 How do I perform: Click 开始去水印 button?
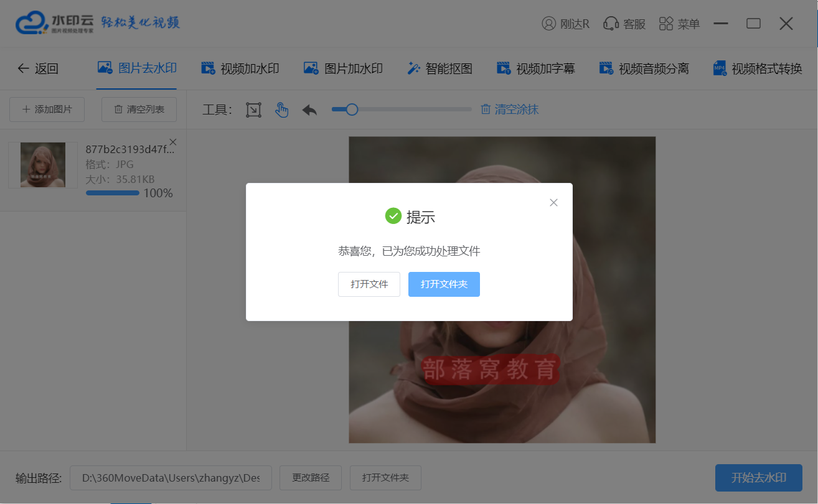759,478
